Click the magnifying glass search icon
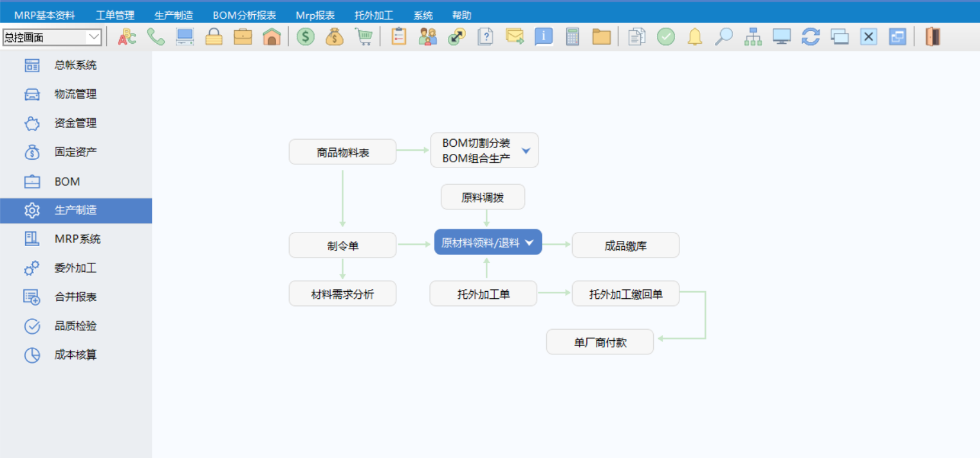 [724, 37]
